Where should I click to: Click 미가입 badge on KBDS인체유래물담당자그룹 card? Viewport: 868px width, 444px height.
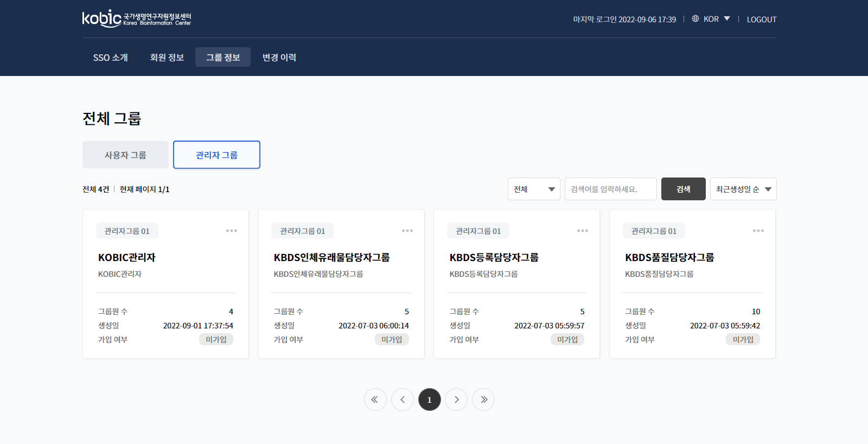tap(392, 339)
